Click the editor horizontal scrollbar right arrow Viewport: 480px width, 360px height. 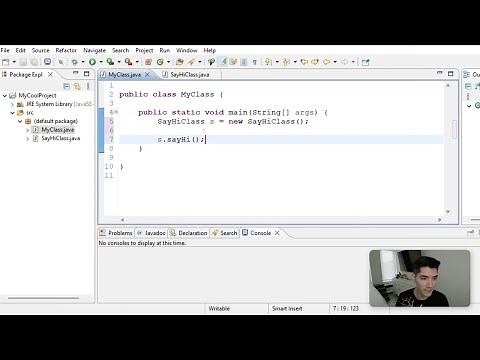(440, 220)
